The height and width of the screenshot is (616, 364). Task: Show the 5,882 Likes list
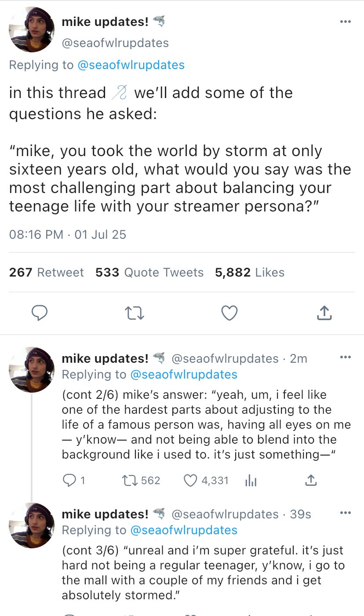[x=249, y=273]
